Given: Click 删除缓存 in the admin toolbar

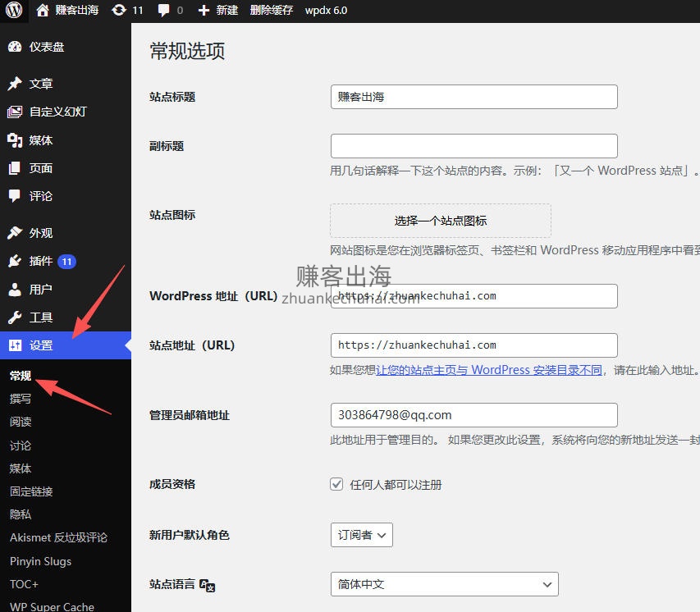Looking at the screenshot, I should (272, 11).
